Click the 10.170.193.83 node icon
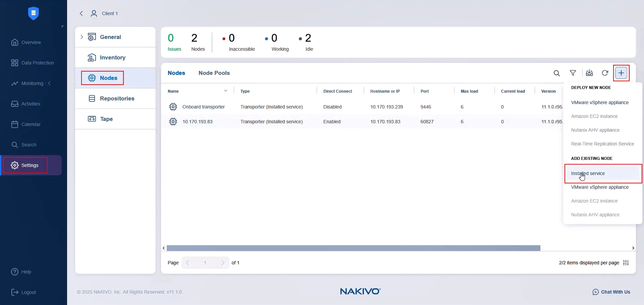This screenshot has height=305, width=644. coord(173,122)
